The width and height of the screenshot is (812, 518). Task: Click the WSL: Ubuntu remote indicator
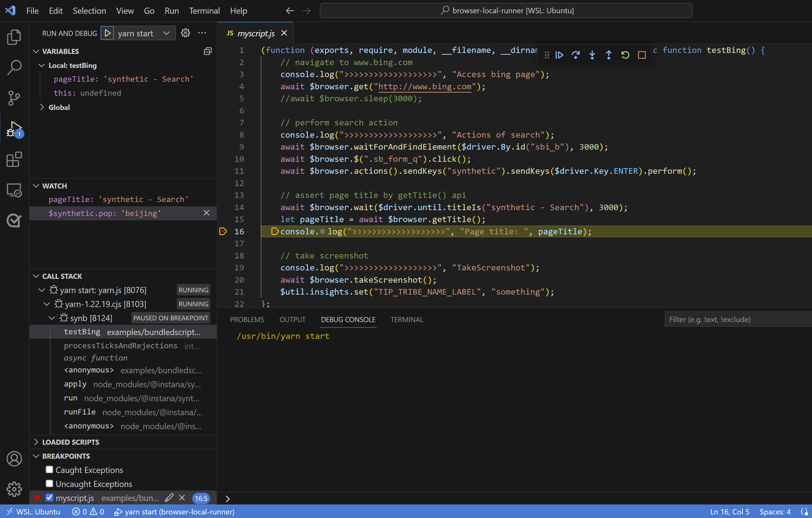(33, 512)
